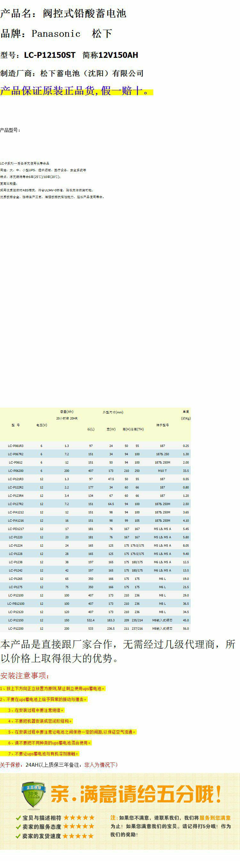Viewport: 240px width, 868px height.
Task: Click the manufacturer line 松下蓄电池(沈阳)有限公司
Action: tap(72, 73)
